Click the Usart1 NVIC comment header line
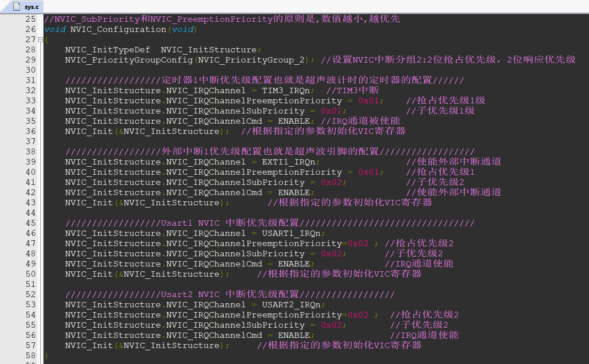 [270, 223]
